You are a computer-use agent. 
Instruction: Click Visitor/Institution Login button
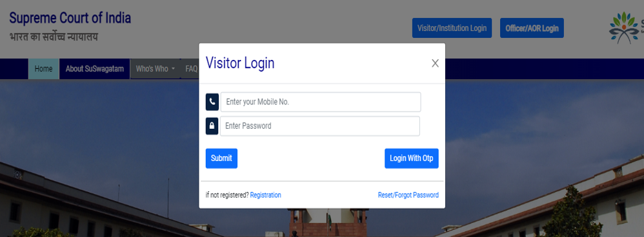click(452, 28)
